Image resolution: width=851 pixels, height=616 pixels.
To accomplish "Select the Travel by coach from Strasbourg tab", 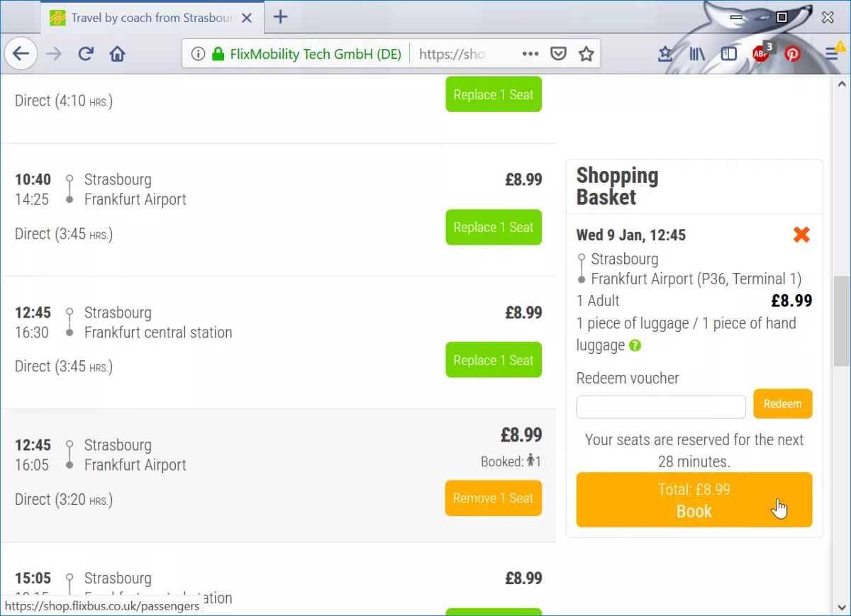I will tap(152, 18).
